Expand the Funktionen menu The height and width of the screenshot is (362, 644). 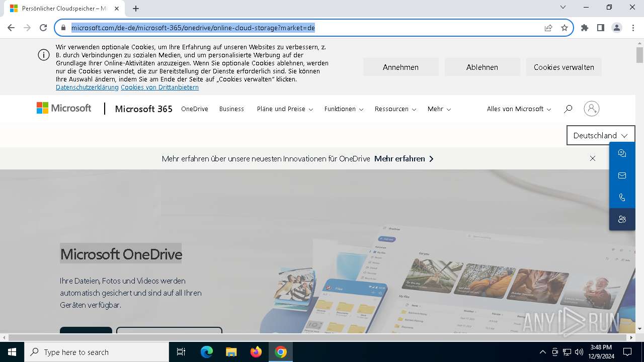344,109
